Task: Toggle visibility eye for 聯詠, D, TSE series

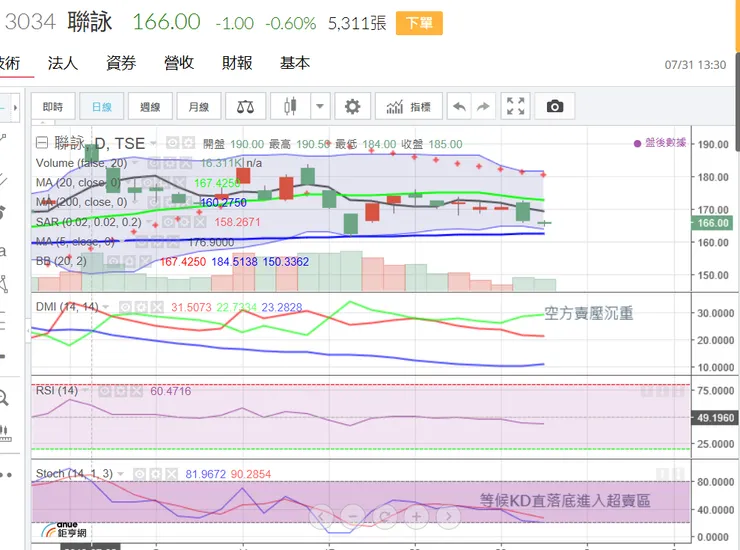Action: (x=173, y=142)
